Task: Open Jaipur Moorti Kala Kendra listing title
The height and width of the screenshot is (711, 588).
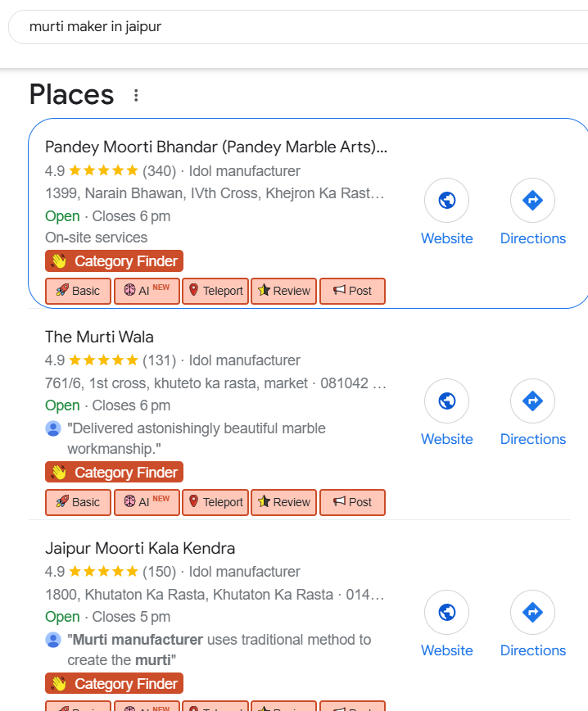Action: [x=140, y=548]
